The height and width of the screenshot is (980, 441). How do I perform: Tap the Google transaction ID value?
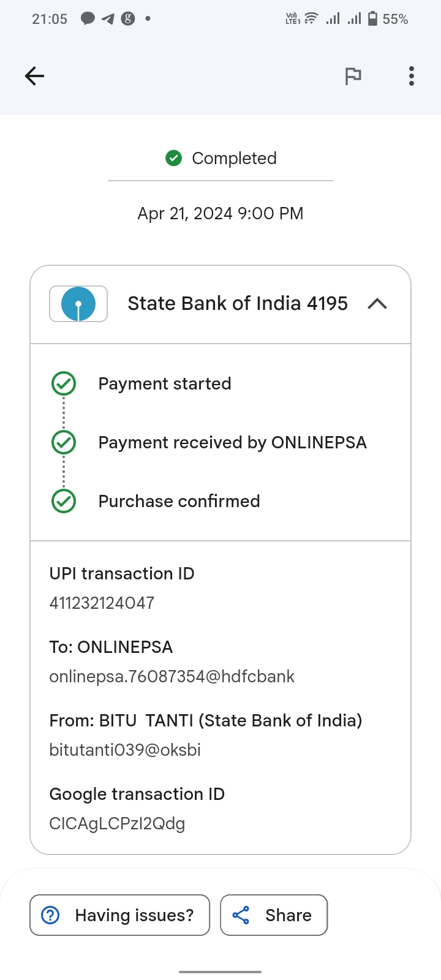117,823
